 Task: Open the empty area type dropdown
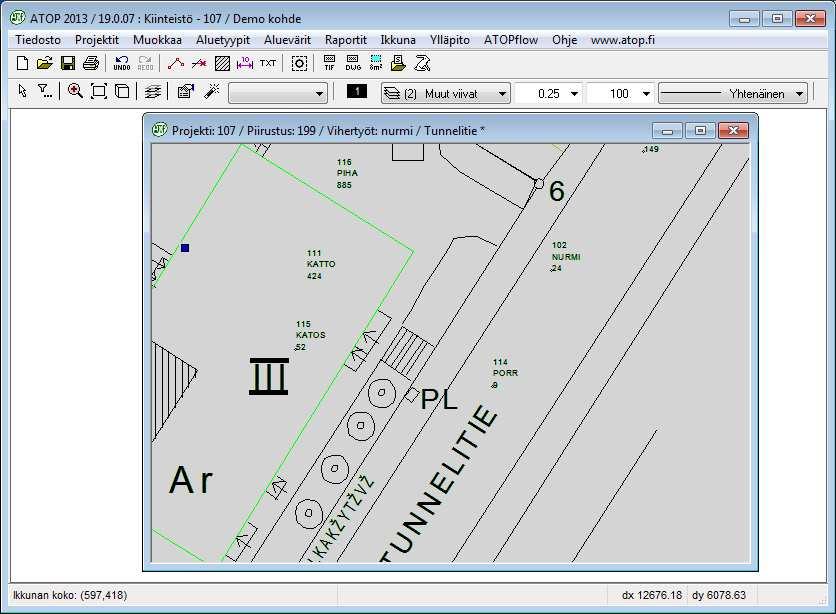point(278,93)
